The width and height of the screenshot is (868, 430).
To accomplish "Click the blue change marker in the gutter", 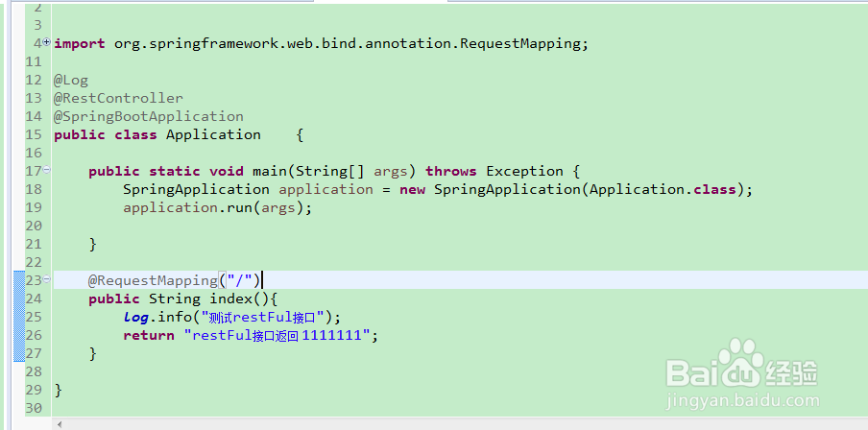I will tap(18, 317).
